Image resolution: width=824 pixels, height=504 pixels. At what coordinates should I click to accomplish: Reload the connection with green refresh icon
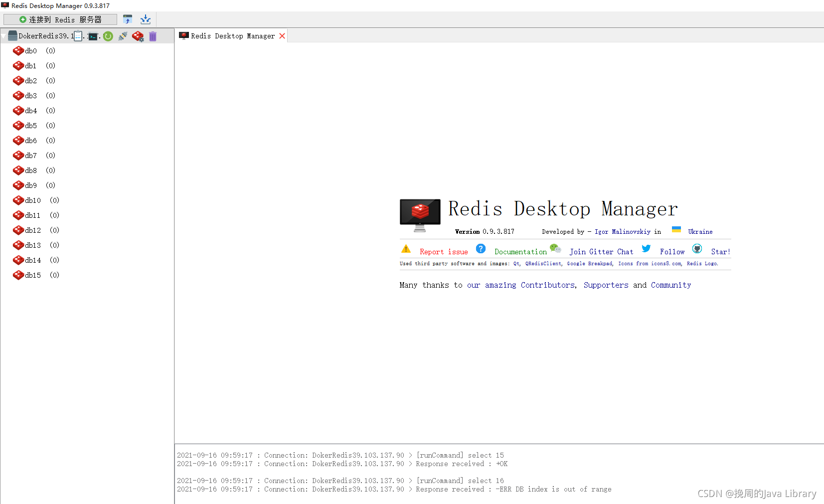click(108, 36)
